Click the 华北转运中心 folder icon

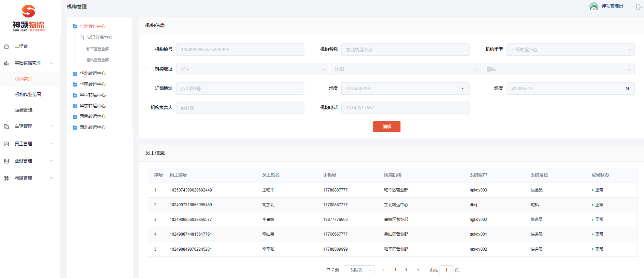click(x=75, y=74)
